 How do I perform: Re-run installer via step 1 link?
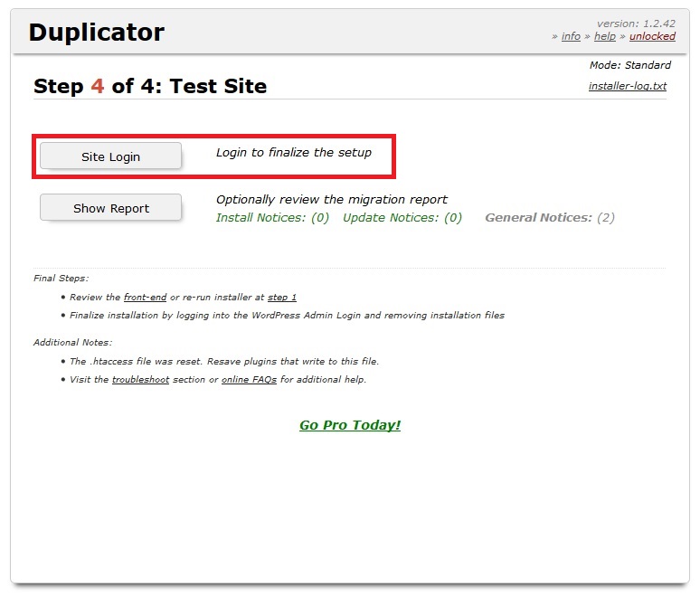tap(282, 298)
